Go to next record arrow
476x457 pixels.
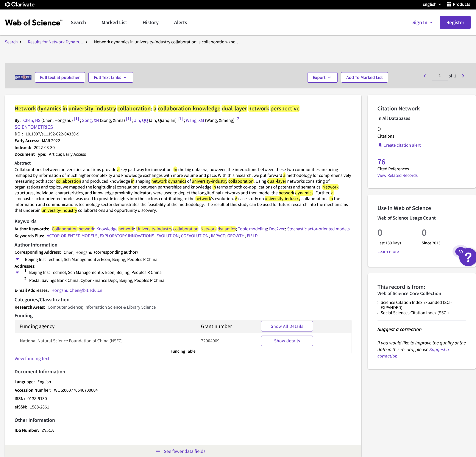click(463, 76)
